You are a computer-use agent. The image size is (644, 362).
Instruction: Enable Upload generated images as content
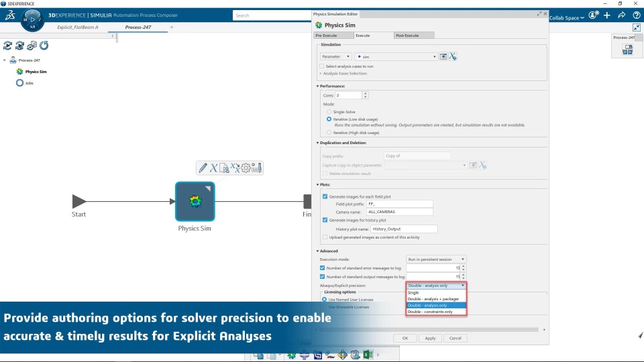coord(325,237)
